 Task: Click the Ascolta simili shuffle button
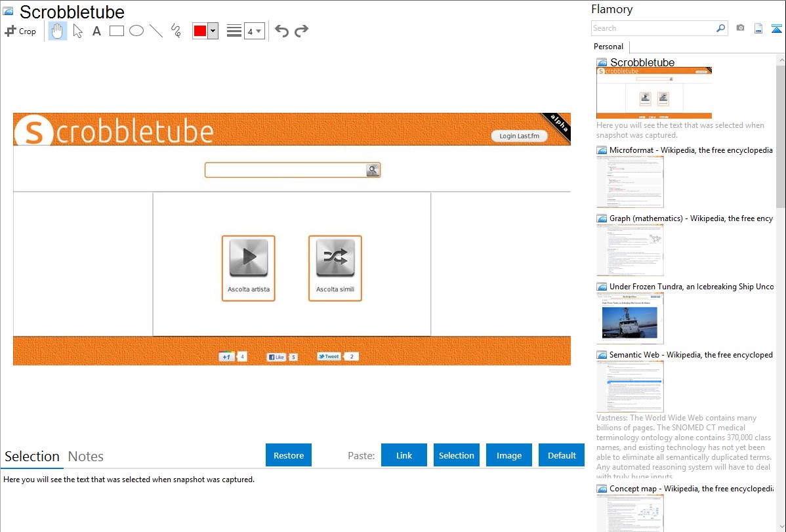tap(335, 268)
